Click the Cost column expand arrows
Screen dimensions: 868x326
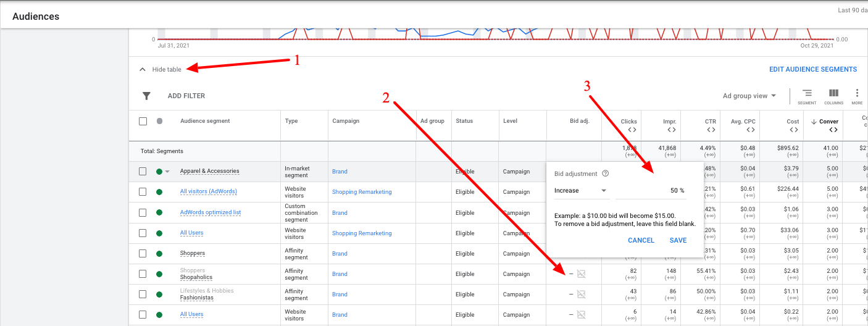click(795, 130)
